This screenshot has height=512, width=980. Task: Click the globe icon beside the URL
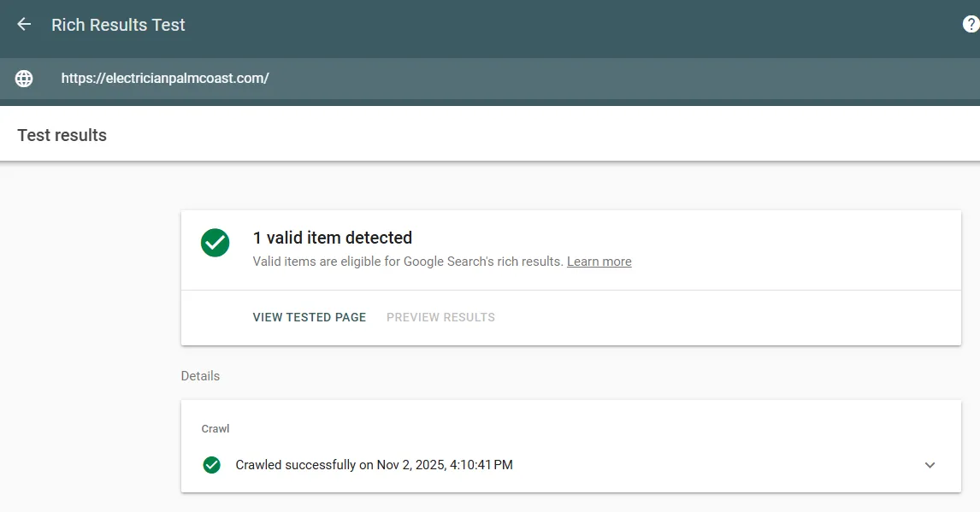pyautogui.click(x=24, y=79)
